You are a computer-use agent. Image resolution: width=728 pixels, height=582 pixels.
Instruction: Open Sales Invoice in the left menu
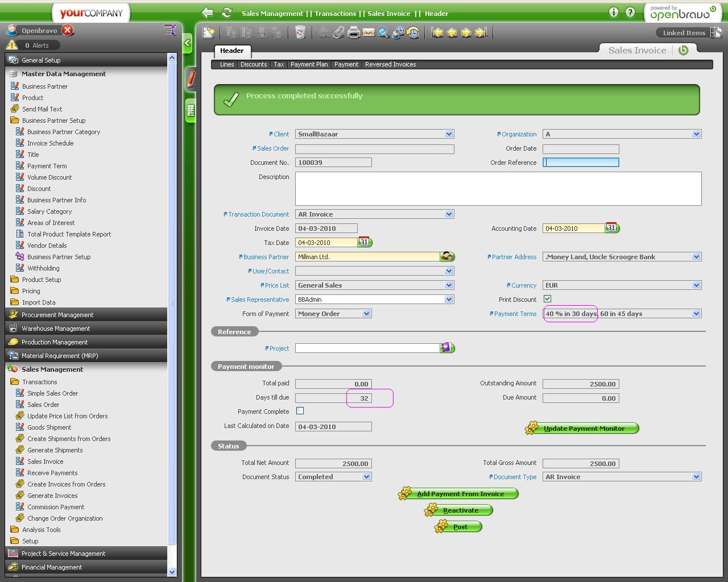pyautogui.click(x=45, y=462)
